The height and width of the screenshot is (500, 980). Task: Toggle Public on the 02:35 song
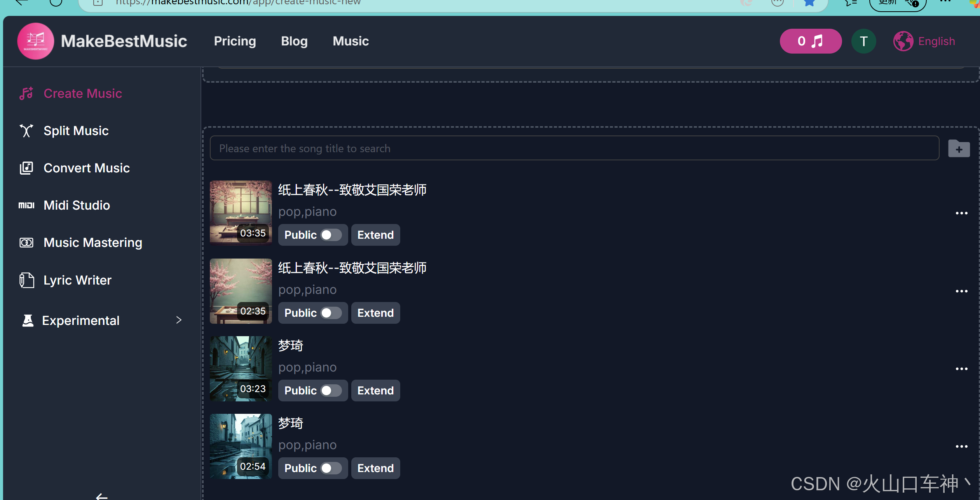coord(331,313)
